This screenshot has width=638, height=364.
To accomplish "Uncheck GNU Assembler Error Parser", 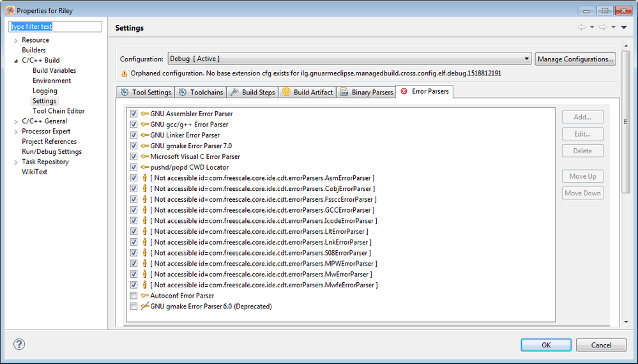I will [133, 114].
